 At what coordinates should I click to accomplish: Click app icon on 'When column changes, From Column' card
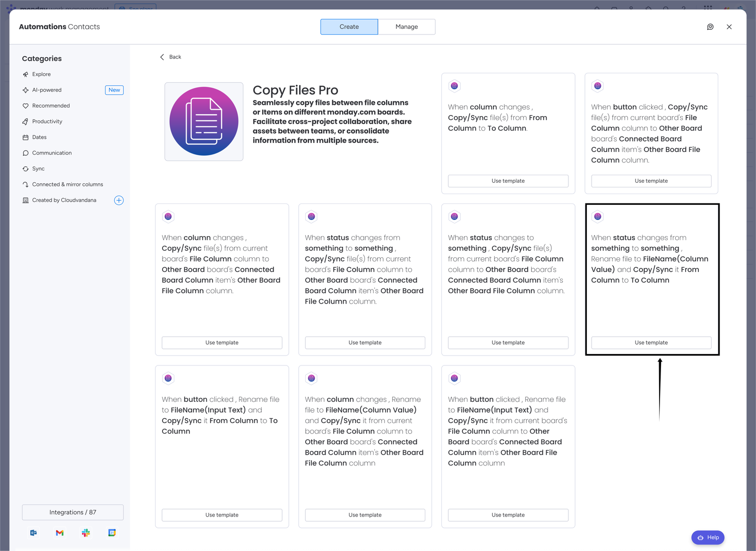(455, 86)
